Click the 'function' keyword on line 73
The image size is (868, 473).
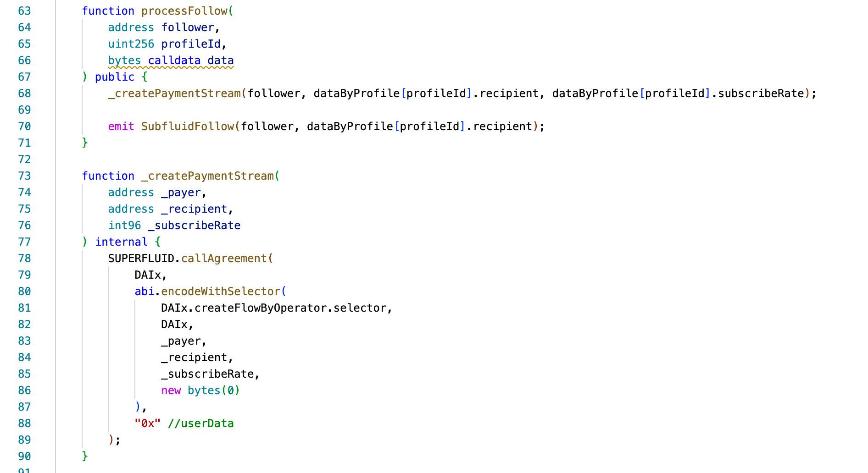coord(108,176)
